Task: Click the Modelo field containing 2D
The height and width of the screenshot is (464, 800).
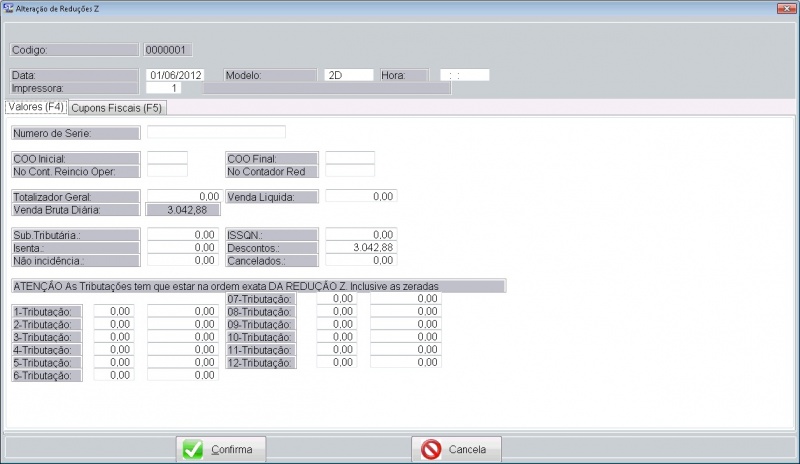Action: [349, 75]
